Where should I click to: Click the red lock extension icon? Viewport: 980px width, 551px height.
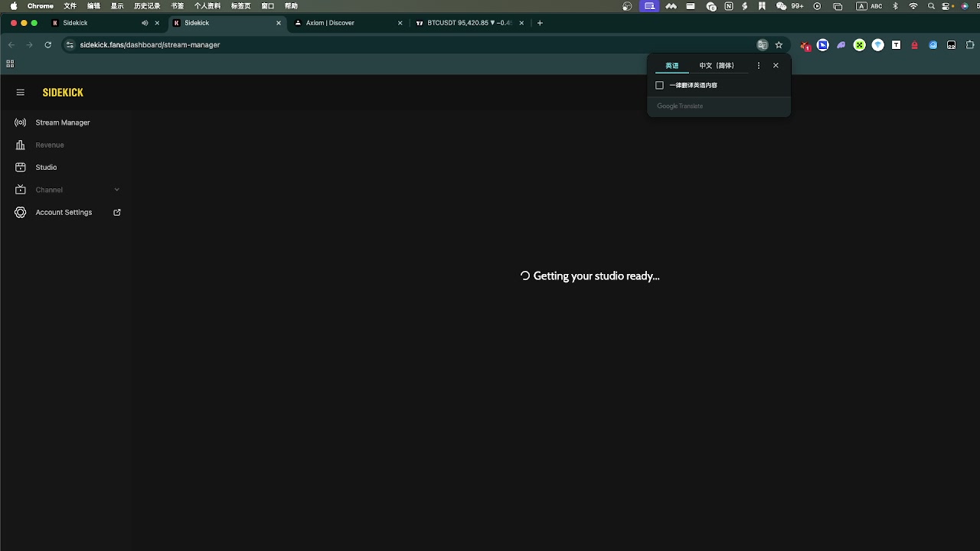(x=915, y=45)
